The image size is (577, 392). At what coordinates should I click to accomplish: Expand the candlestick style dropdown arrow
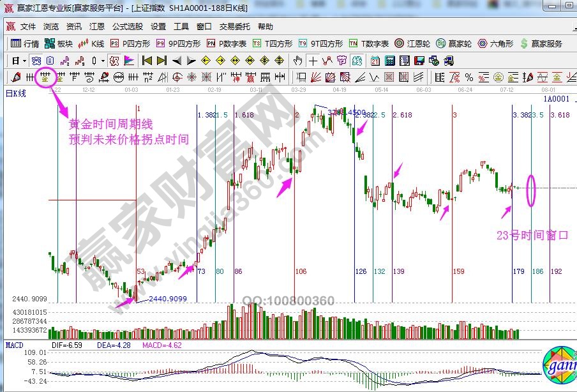[103, 61]
